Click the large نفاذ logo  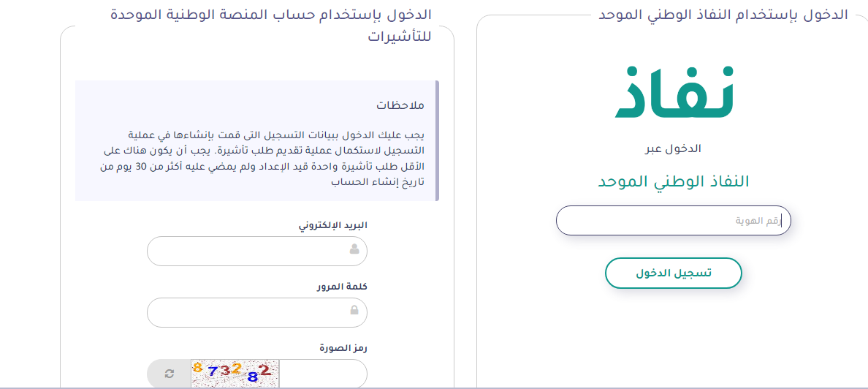click(x=674, y=92)
